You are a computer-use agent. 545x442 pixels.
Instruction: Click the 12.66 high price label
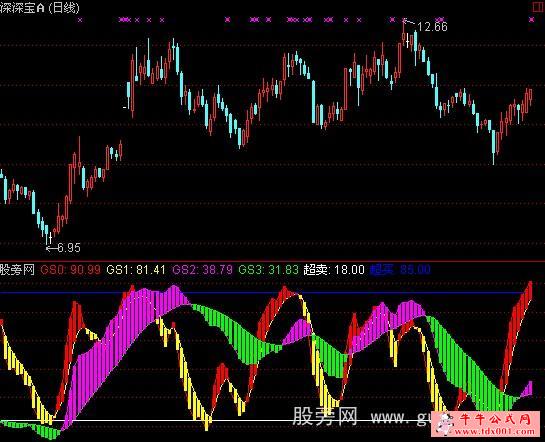432,27
